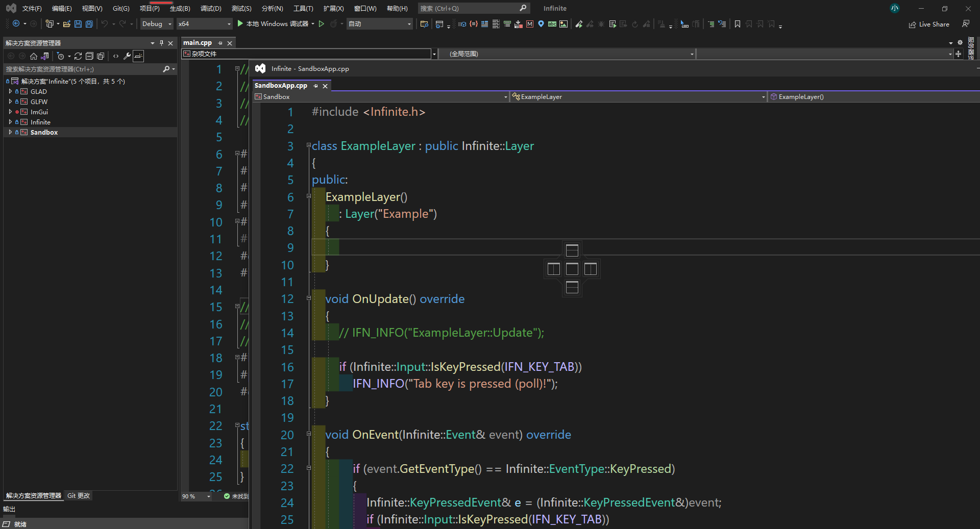Click the Find in Files folder-search icon
Viewport: 980px width, 529px height.
(424, 24)
